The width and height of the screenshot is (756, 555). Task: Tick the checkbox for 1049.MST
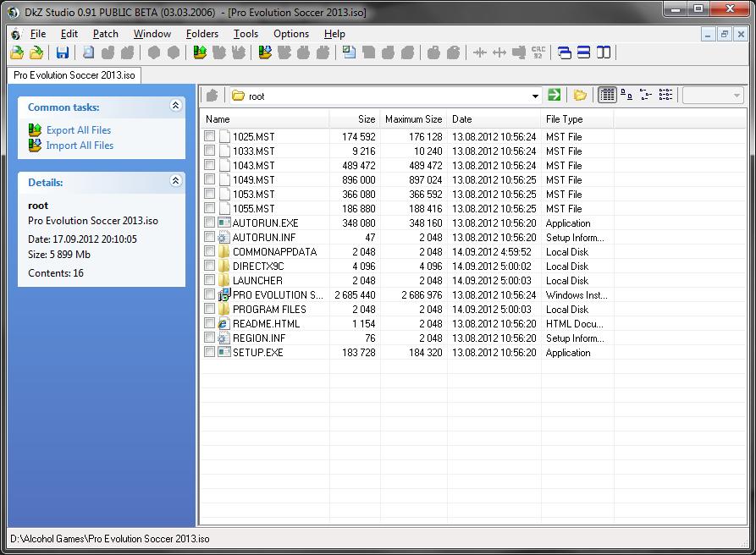click(x=209, y=179)
